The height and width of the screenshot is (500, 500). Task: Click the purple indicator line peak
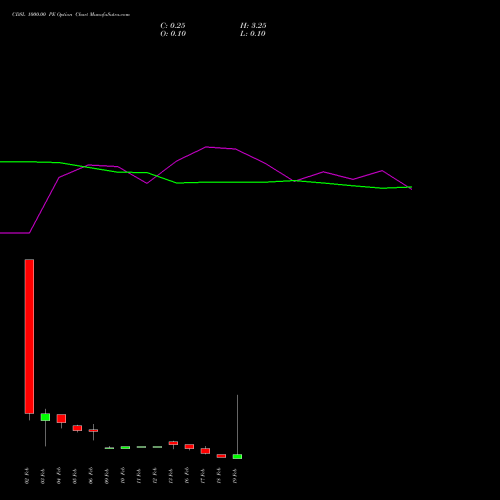207,147
